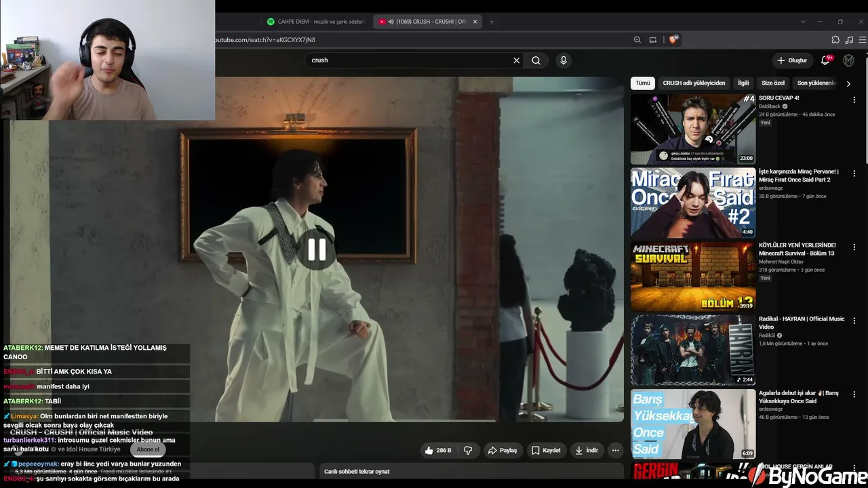Click 'Canlı sohbeti tekrar oynat' chat replay

click(x=357, y=472)
